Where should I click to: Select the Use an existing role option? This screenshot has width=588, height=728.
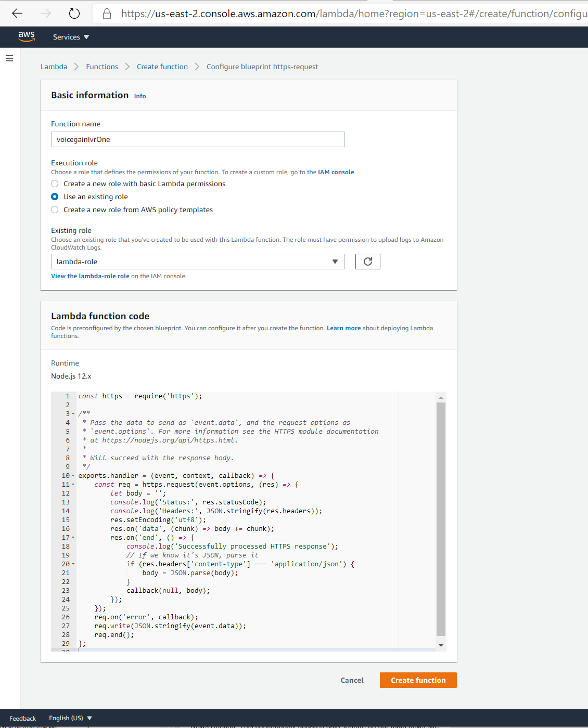coord(55,197)
